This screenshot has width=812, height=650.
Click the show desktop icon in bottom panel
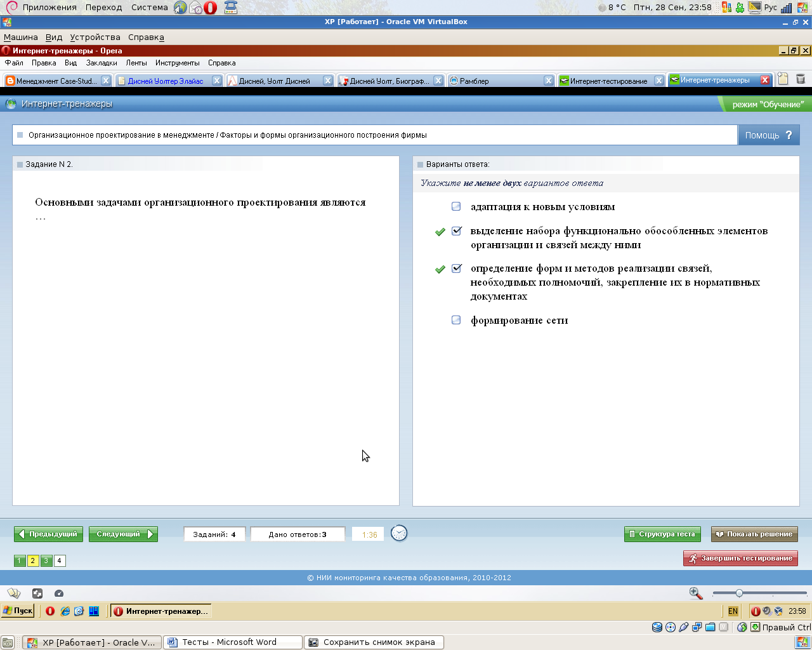coord(8,642)
